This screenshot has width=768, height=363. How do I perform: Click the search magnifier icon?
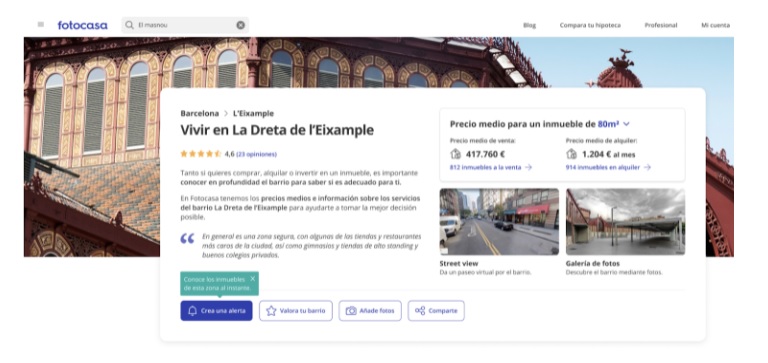point(129,25)
